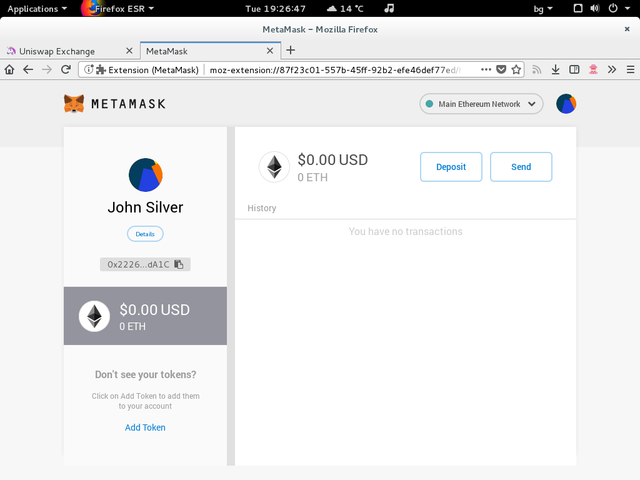The image size is (640, 480).
Task: Click the Ethereum logo beside $0.00 USD balance
Action: click(x=274, y=167)
